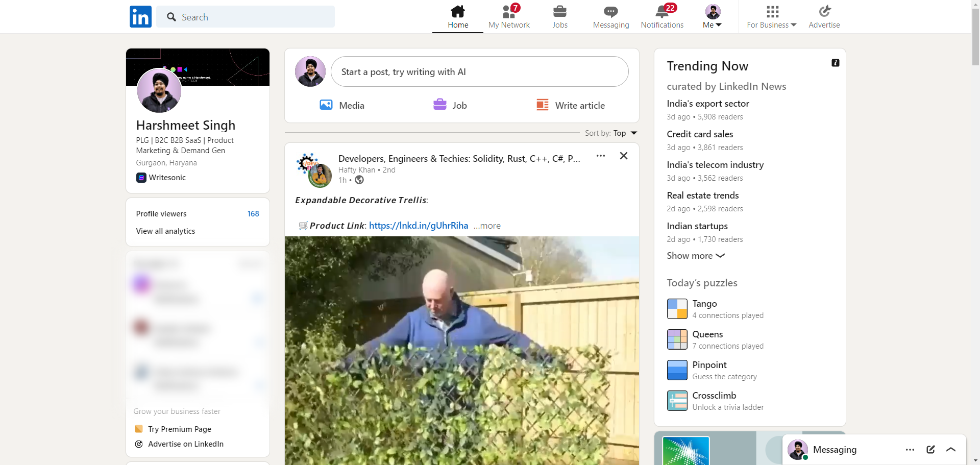This screenshot has height=465, width=980.
Task: Open the Writesonic company link
Action: (161, 178)
